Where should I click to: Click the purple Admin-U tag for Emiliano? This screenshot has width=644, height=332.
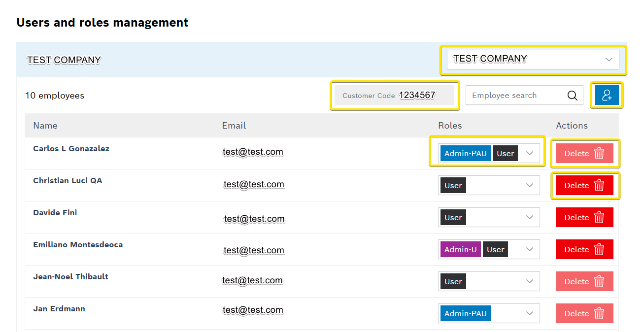click(461, 249)
